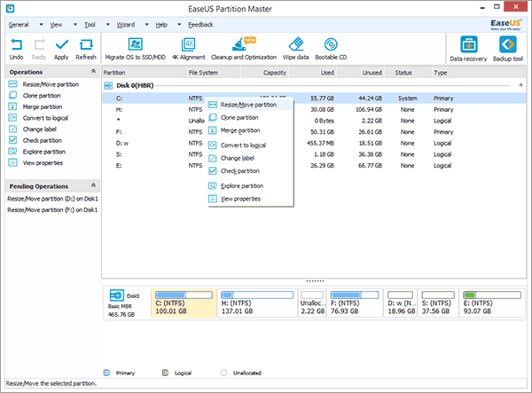Screen dimensions: 532x393
Task: Select Change label in Operations panel
Action: pyautogui.click(x=39, y=130)
